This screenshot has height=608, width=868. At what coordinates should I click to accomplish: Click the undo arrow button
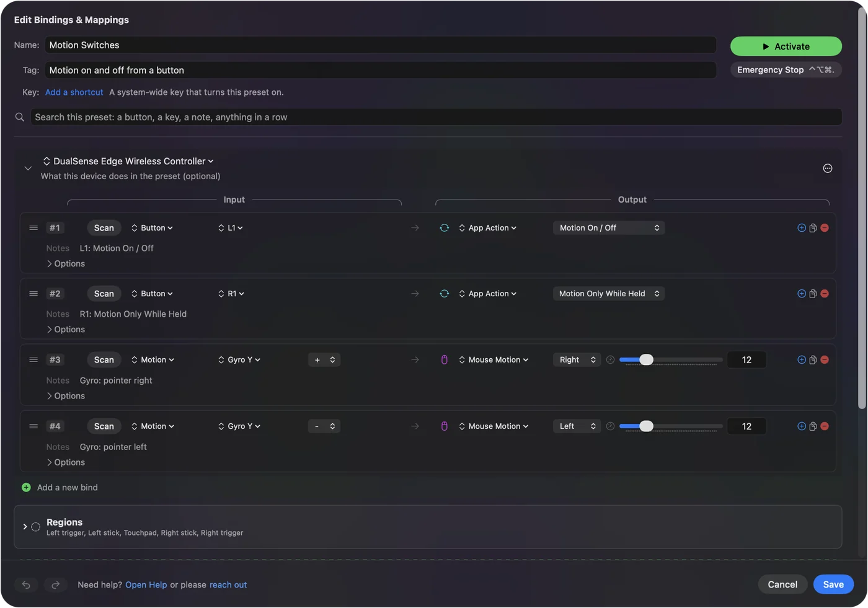26,585
